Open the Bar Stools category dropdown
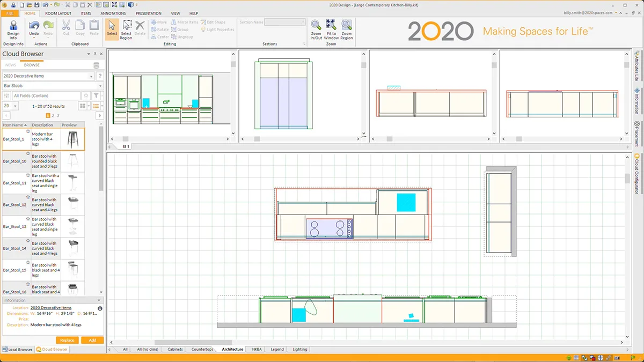The height and width of the screenshot is (362, 644). click(100, 86)
